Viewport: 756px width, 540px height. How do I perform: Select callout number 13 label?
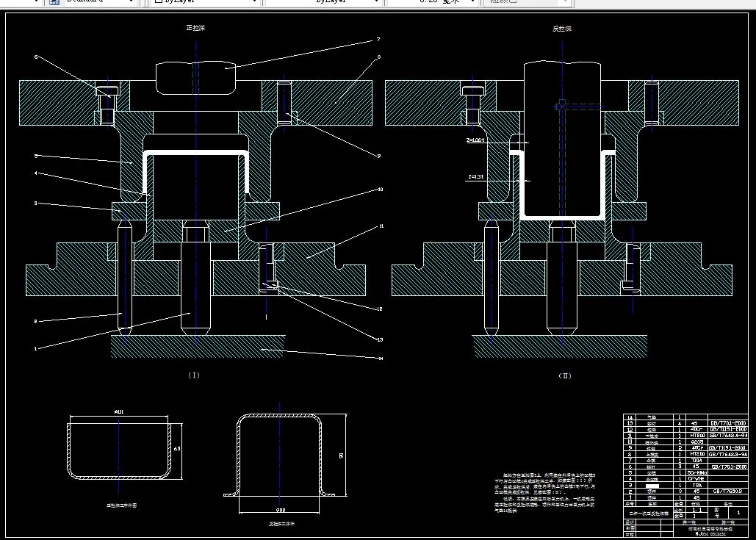380,339
